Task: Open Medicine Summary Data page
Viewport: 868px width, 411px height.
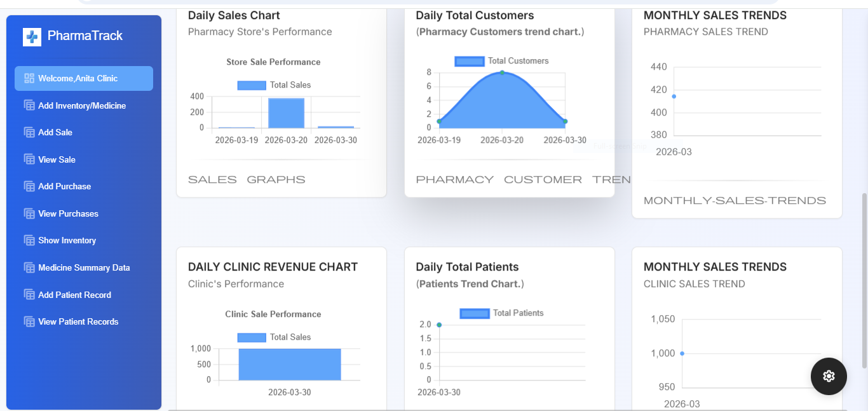Action: coord(84,267)
